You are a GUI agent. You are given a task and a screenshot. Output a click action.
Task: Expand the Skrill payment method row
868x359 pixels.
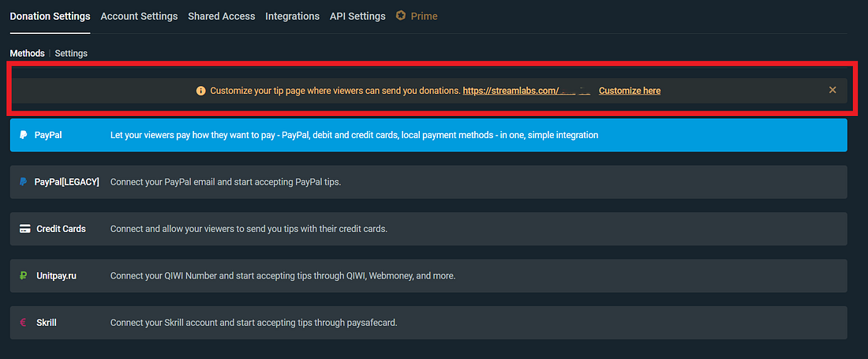(x=428, y=323)
